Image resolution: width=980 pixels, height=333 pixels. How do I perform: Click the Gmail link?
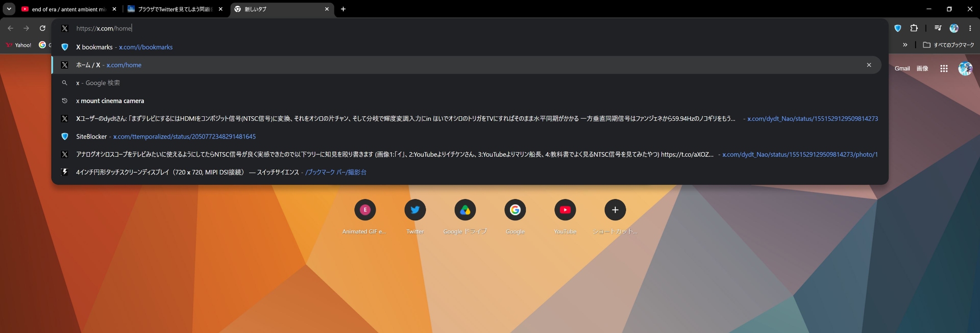902,69
